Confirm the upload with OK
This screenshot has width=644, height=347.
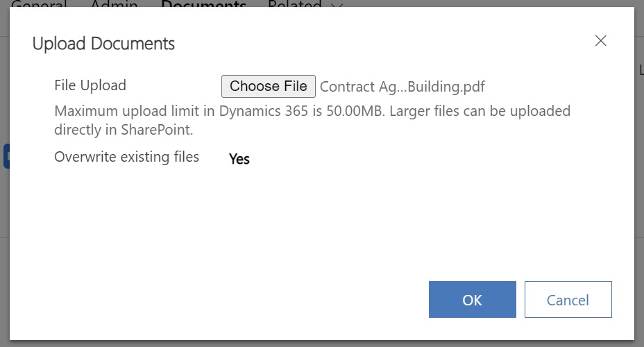click(x=473, y=299)
